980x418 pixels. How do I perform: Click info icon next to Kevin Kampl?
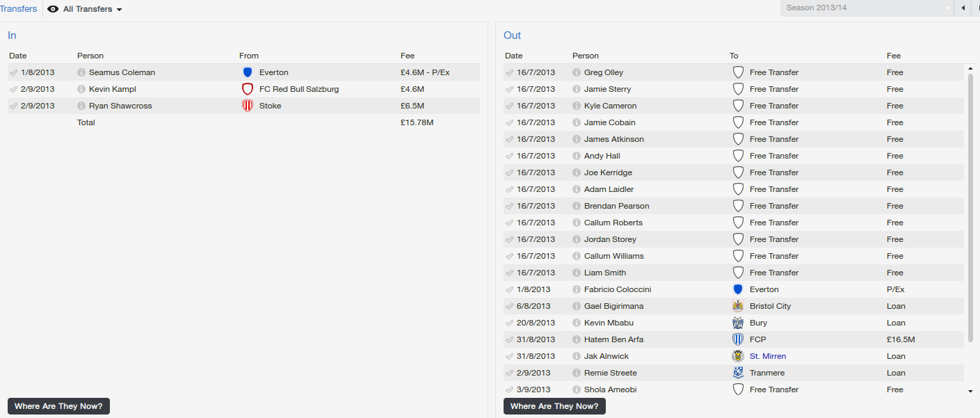(x=81, y=89)
